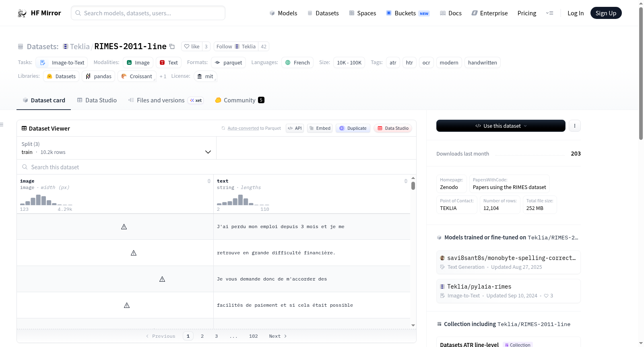
Task: Sort the text column
Action: click(x=406, y=181)
